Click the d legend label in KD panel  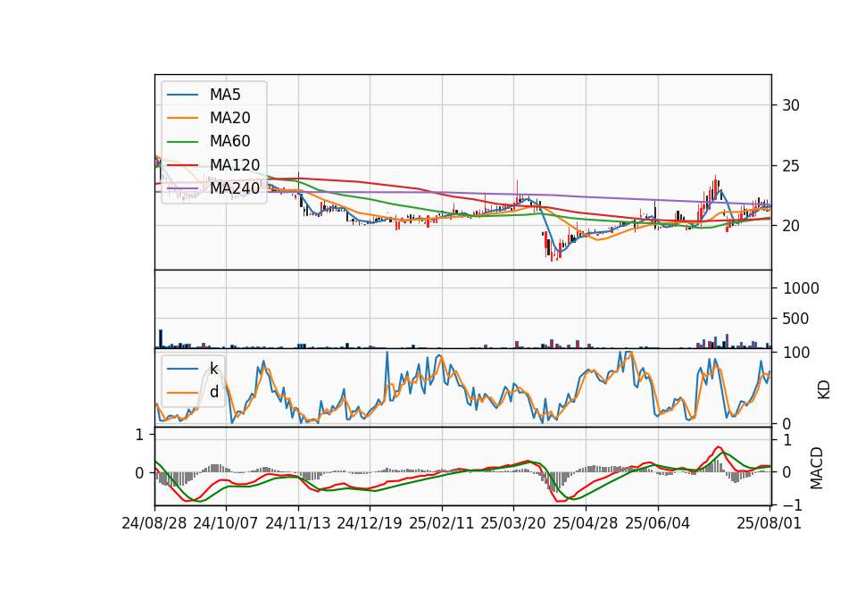coord(213,392)
